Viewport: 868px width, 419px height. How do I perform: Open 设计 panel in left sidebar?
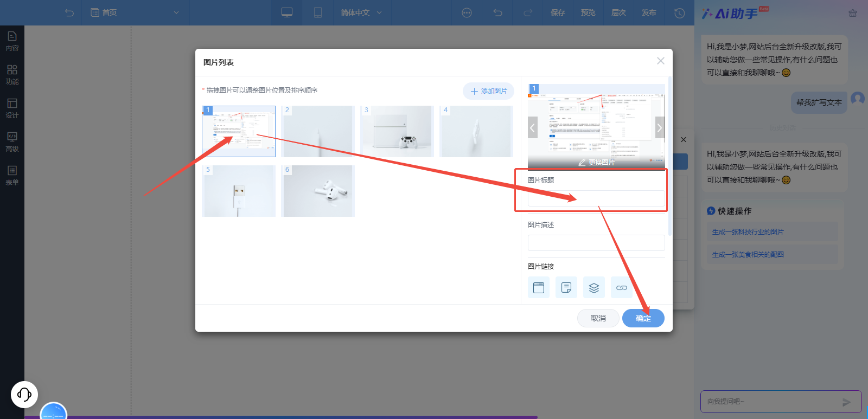(12, 108)
